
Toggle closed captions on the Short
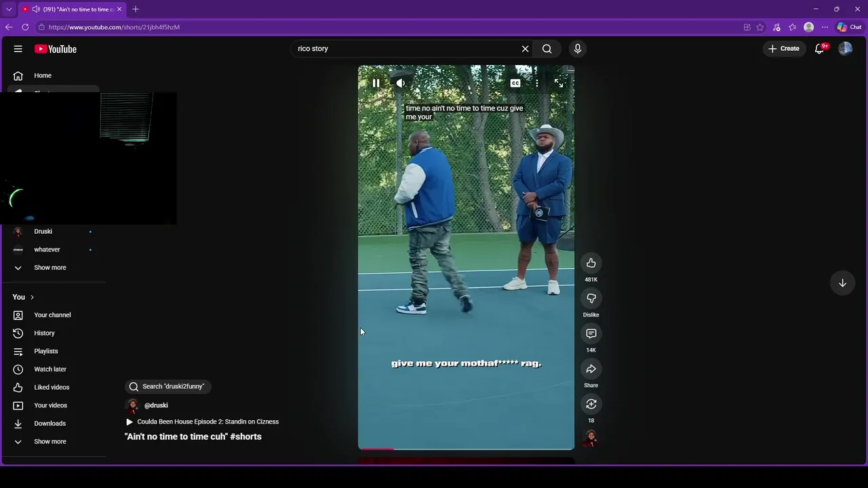(x=515, y=83)
